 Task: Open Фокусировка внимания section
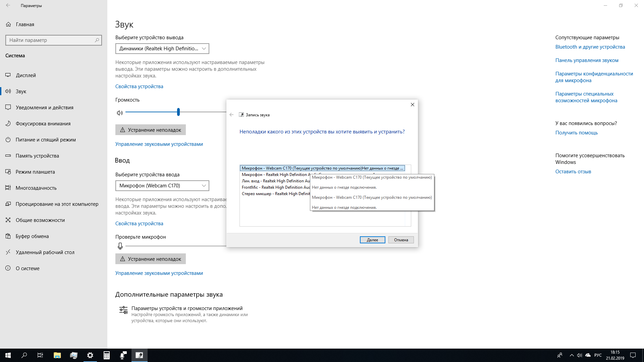54,124
